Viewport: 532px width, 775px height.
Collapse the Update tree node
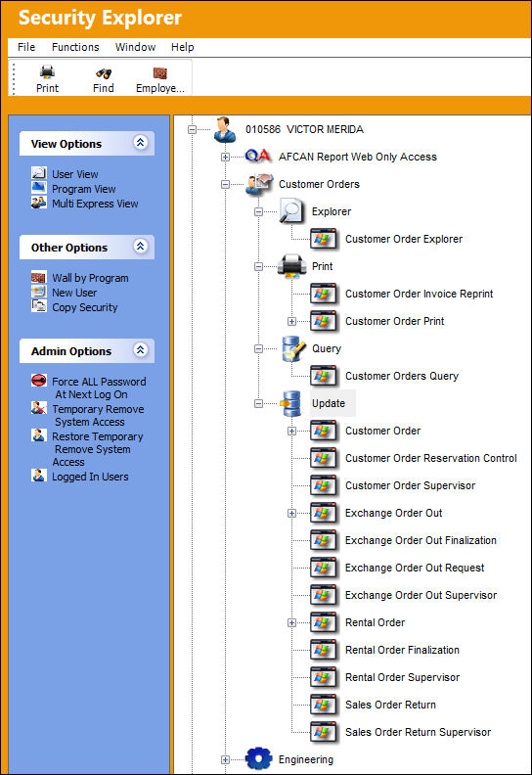(x=258, y=404)
